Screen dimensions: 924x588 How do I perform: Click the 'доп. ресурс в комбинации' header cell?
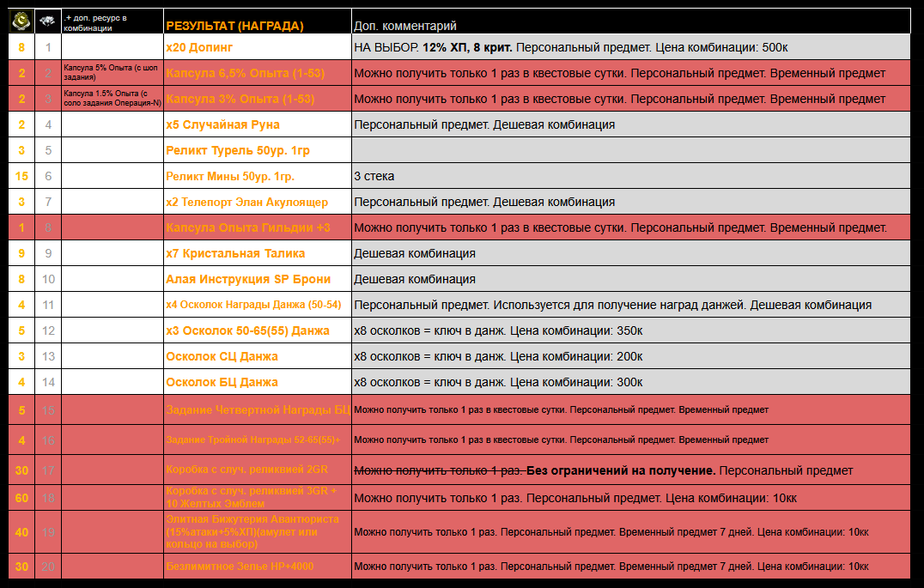[112, 21]
